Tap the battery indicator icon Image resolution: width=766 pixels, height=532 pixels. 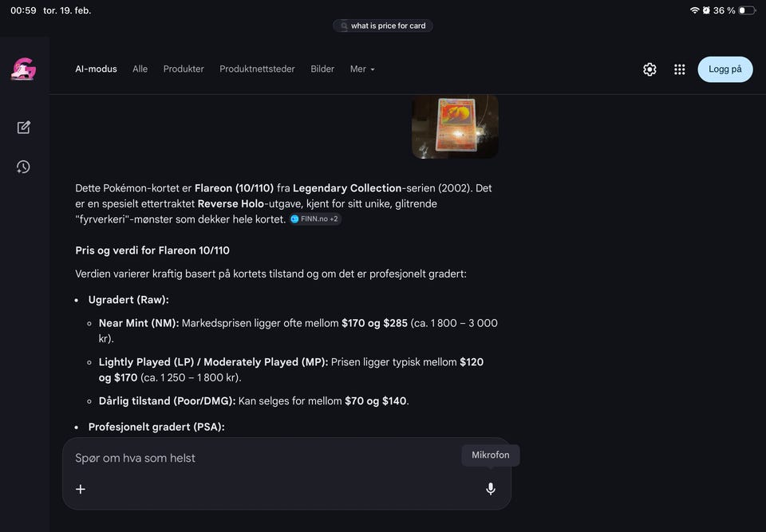(747, 10)
